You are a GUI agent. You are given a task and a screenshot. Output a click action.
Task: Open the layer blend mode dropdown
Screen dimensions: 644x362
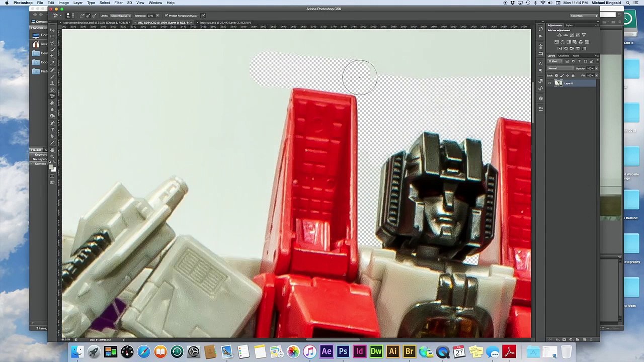561,68
